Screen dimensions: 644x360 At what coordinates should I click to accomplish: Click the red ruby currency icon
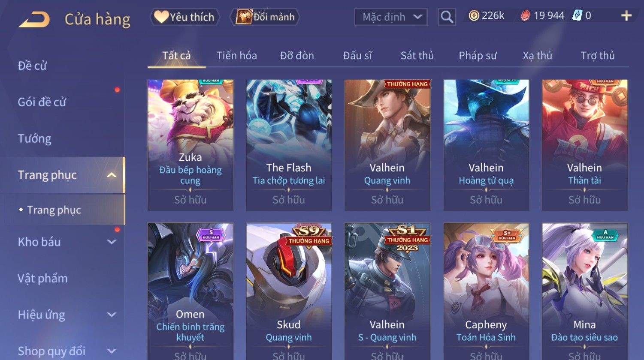(525, 16)
